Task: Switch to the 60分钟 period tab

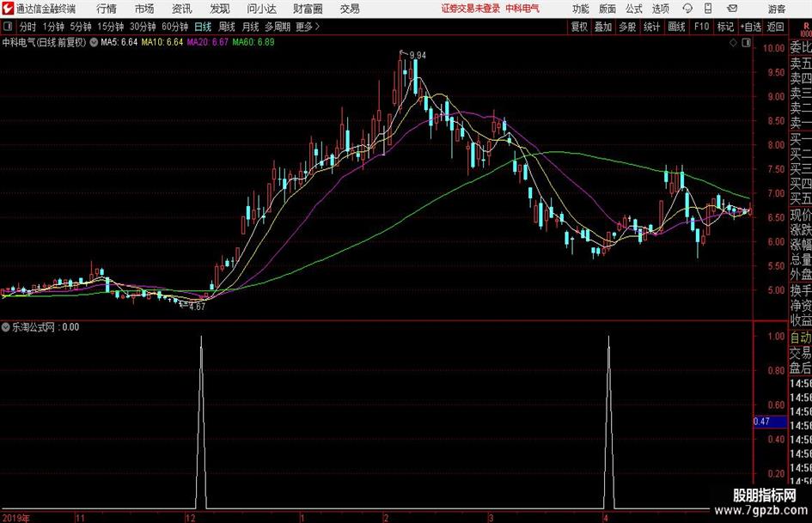Action: pyautogui.click(x=175, y=27)
